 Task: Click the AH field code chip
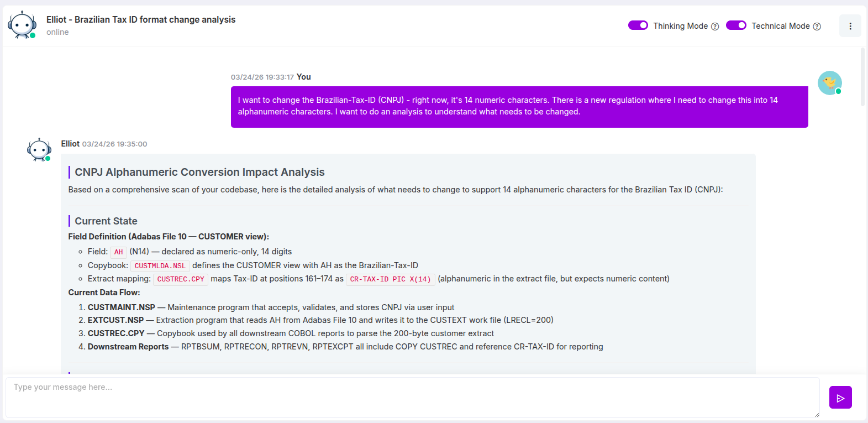point(118,252)
